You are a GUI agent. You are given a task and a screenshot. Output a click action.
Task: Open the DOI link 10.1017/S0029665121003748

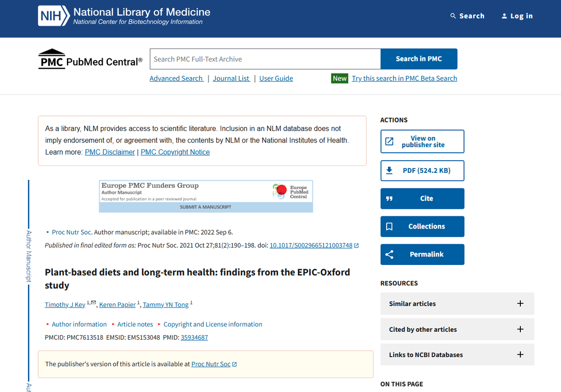[311, 245]
